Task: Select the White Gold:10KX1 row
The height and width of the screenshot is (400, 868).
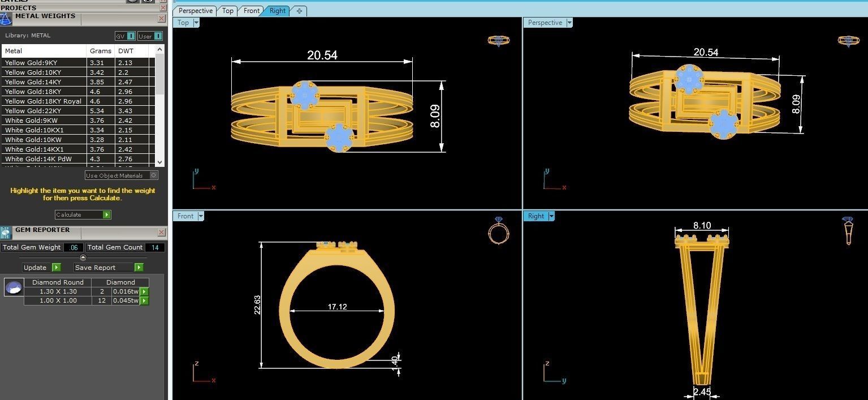Action: tap(79, 130)
